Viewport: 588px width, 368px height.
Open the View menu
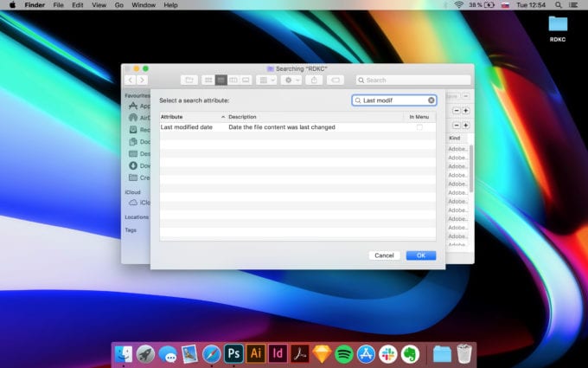click(99, 5)
